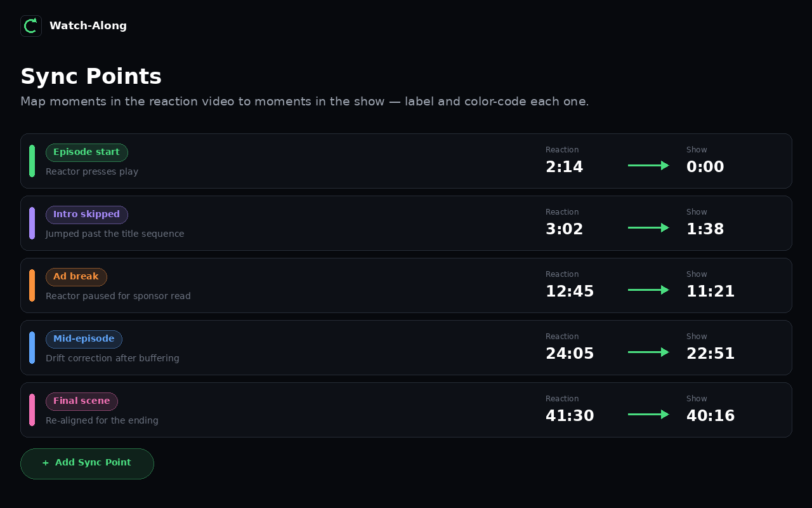Image resolution: width=812 pixels, height=508 pixels.
Task: Click the arrow icon in Ad break row
Action: 648,290
